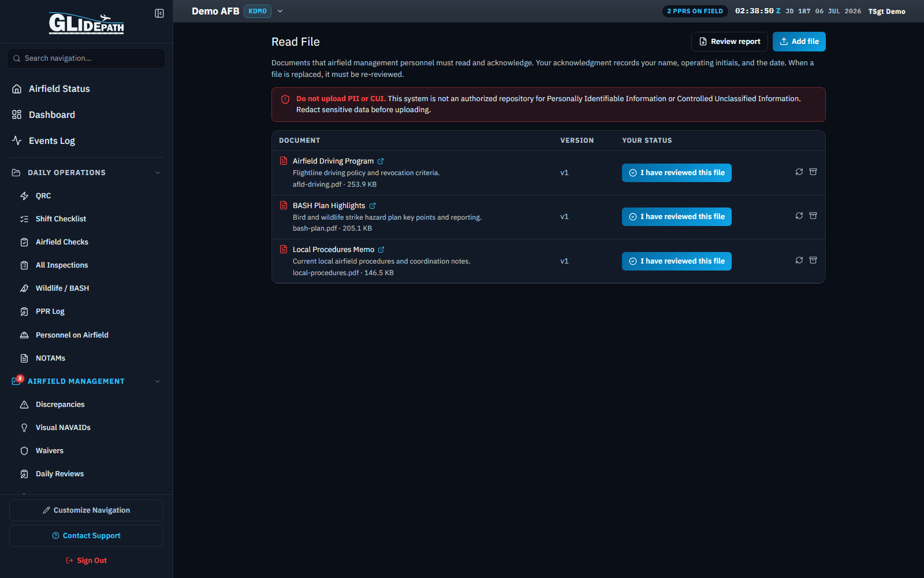Click the PDF icon of Airfield Driving Program
Viewport: 924px width, 578px height.
pos(284,161)
